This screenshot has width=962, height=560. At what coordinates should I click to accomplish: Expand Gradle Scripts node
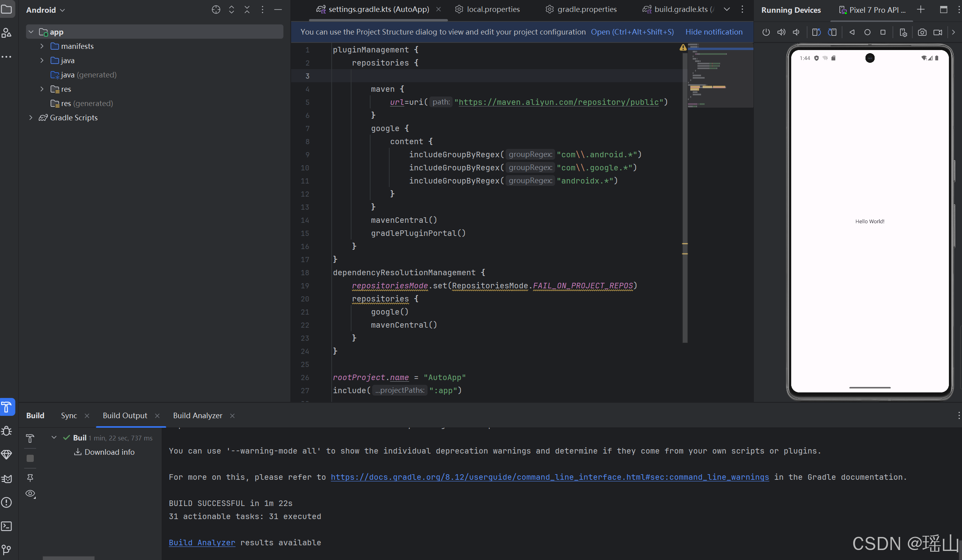[31, 118]
